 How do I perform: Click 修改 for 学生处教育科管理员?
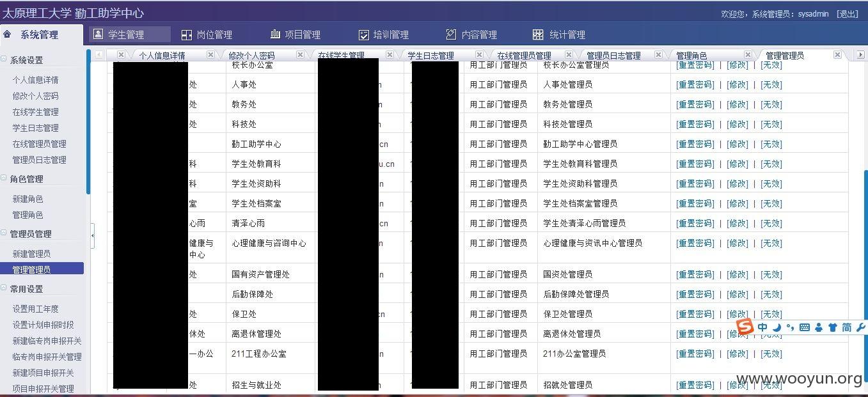(x=738, y=164)
